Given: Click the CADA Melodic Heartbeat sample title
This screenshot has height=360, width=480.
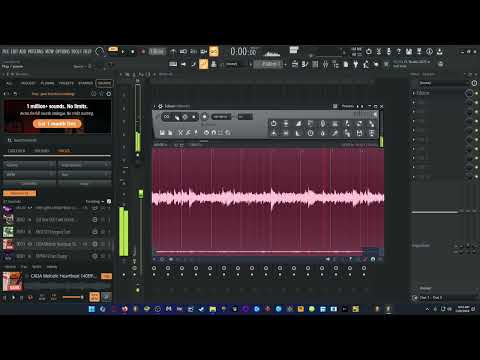Looking at the screenshot, I should click(x=64, y=276).
